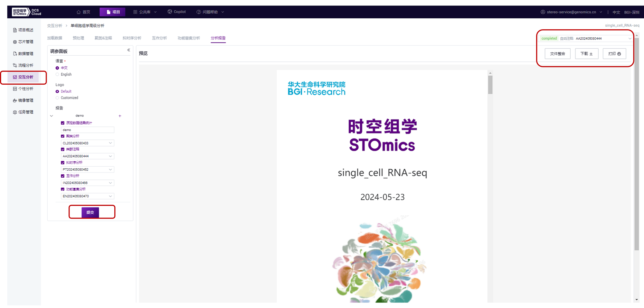
Task: Add a report with the plus icon
Action: pos(120,116)
